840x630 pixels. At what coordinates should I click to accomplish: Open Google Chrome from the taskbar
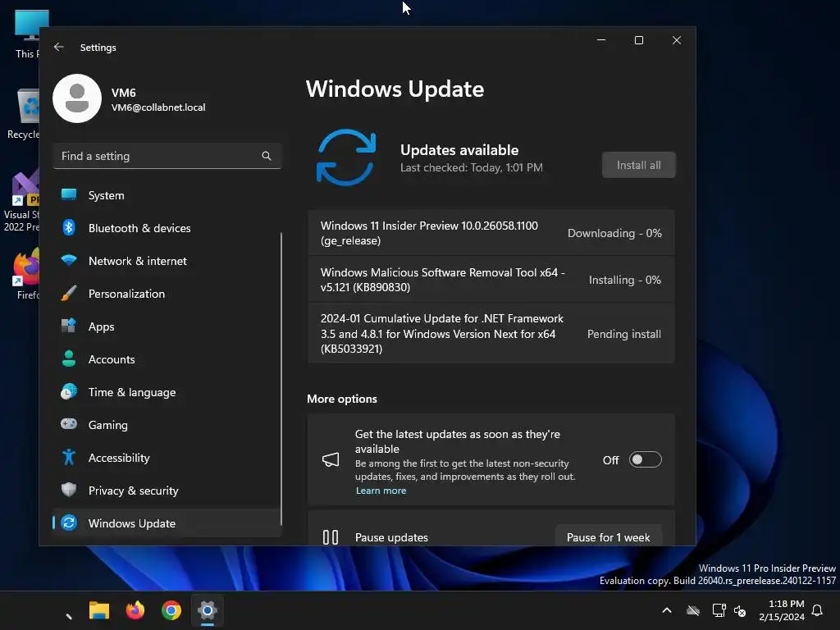(171, 610)
